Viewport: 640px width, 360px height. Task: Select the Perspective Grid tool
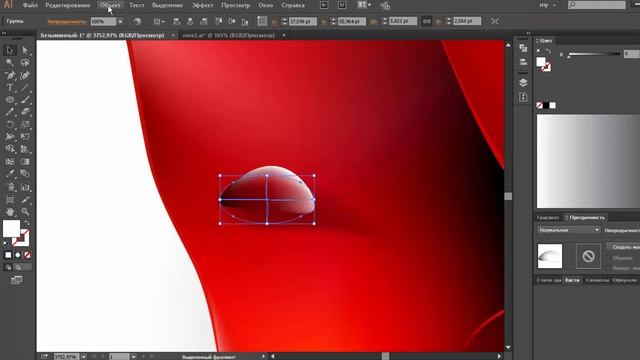click(x=25, y=149)
